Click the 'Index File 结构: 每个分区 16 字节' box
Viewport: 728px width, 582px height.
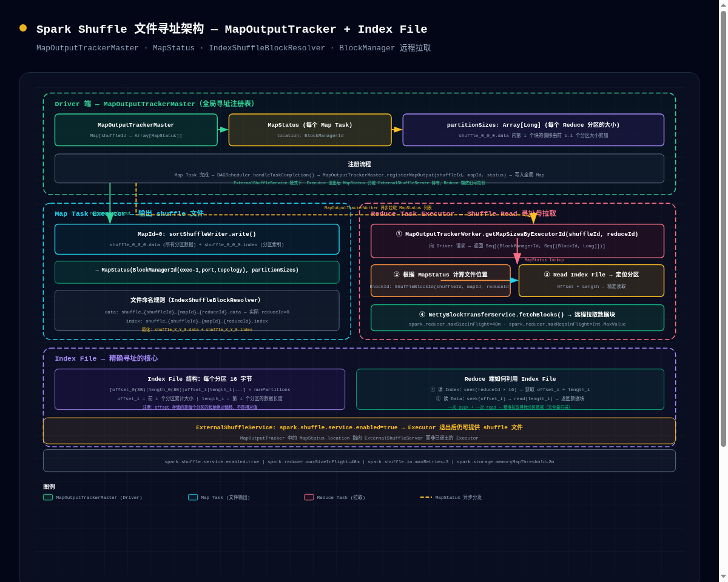click(200, 389)
